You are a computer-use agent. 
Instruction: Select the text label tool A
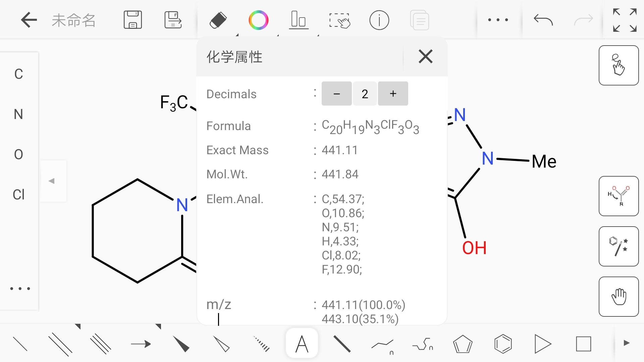pyautogui.click(x=302, y=344)
